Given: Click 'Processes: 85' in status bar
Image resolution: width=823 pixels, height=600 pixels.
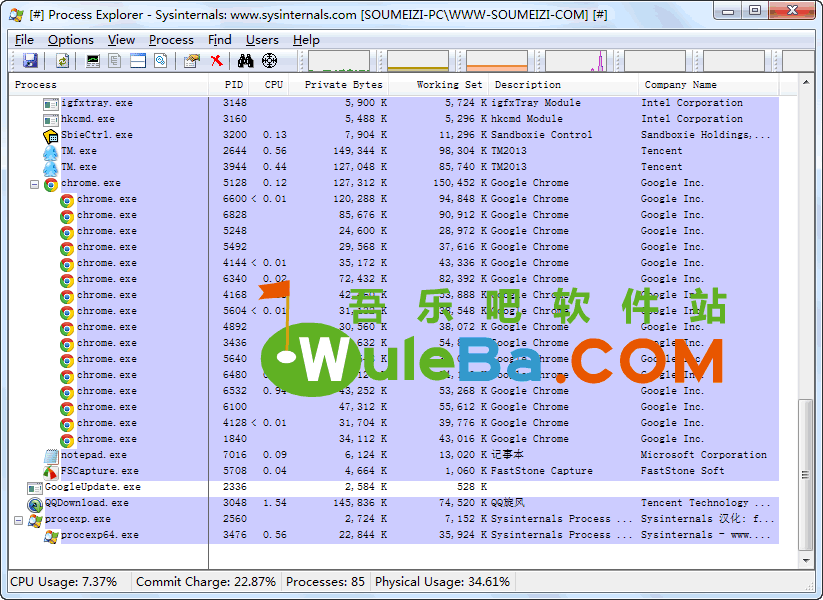Looking at the screenshot, I should pos(325,582).
